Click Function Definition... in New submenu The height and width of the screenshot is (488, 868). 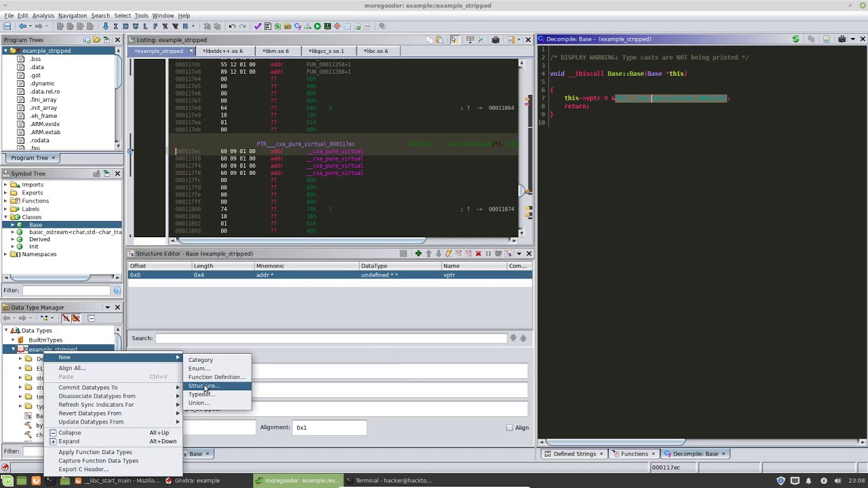(217, 377)
